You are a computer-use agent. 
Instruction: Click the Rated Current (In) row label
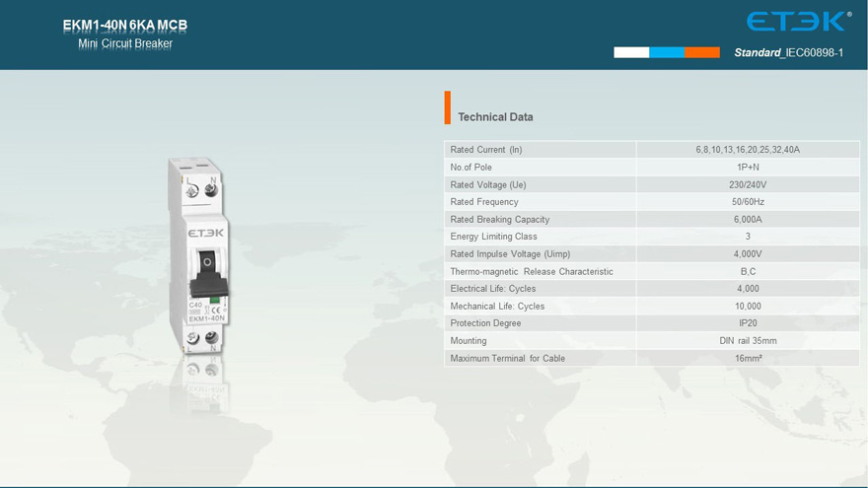click(x=486, y=150)
